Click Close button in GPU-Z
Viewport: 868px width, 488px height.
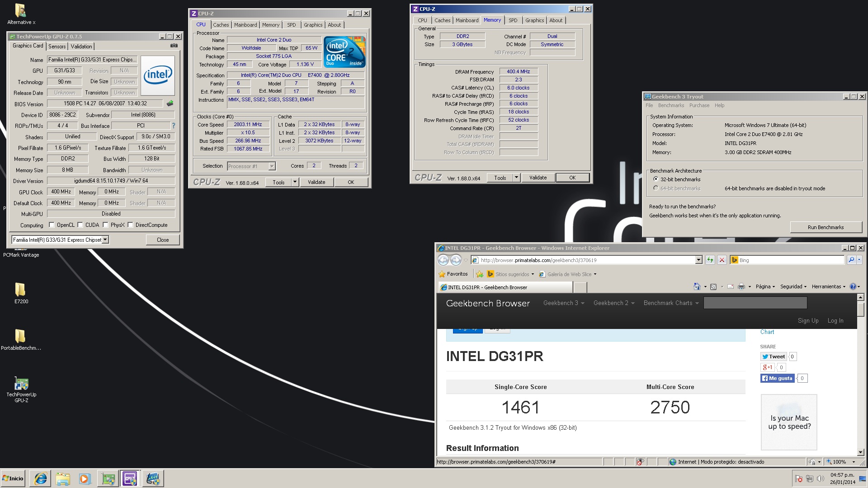163,240
